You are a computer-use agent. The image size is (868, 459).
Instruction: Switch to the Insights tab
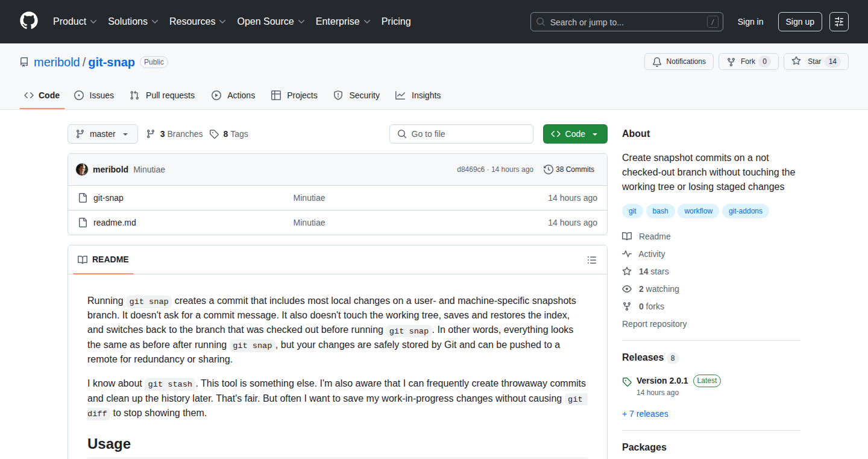pos(418,95)
